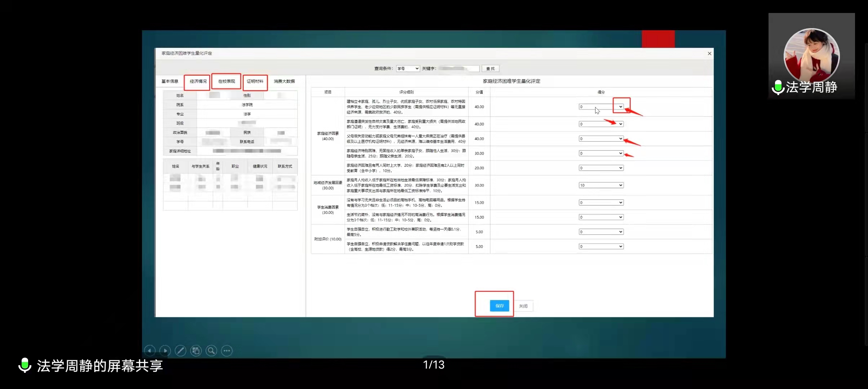Select 消费大数据 tab
This screenshot has width=868, height=389.
(x=284, y=81)
